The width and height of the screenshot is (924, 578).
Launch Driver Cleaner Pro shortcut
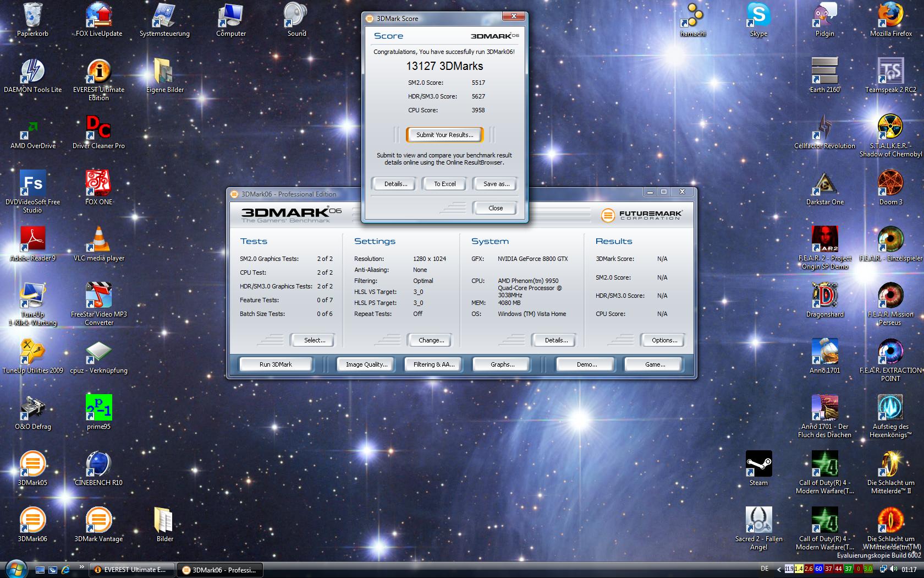pos(98,132)
